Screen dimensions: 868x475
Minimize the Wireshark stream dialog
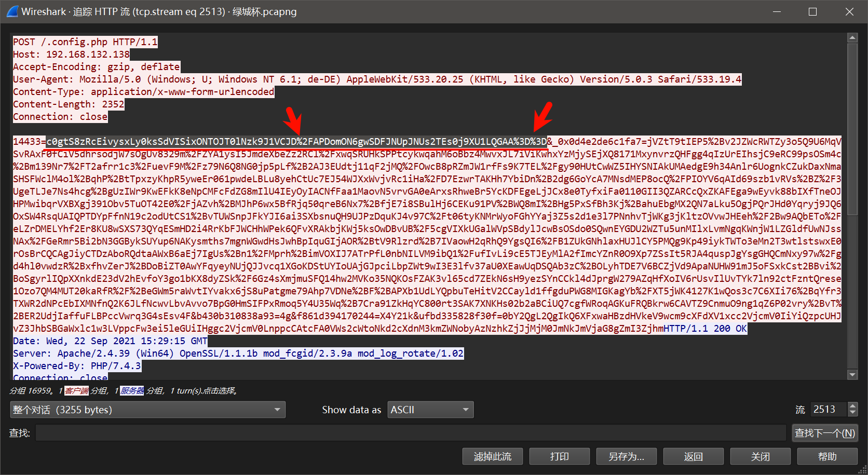coord(777,11)
